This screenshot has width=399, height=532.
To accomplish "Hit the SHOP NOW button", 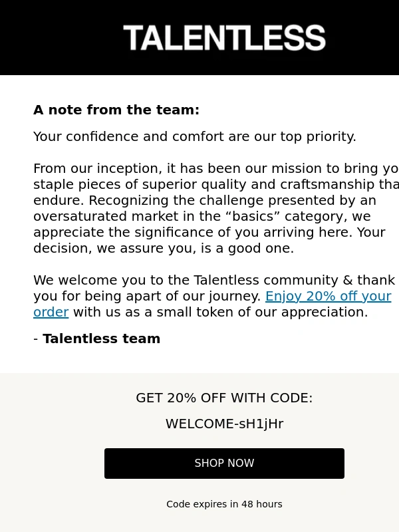I will coord(224,463).
